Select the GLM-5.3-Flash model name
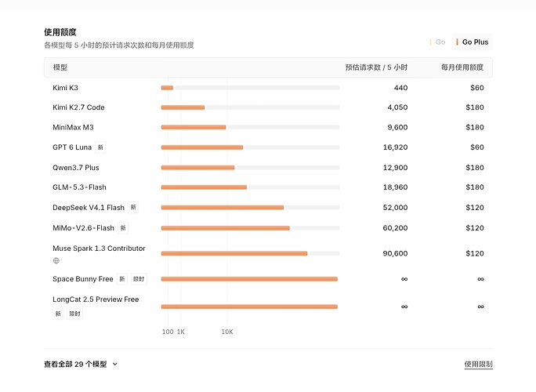The width and height of the screenshot is (536, 392). 79,187
